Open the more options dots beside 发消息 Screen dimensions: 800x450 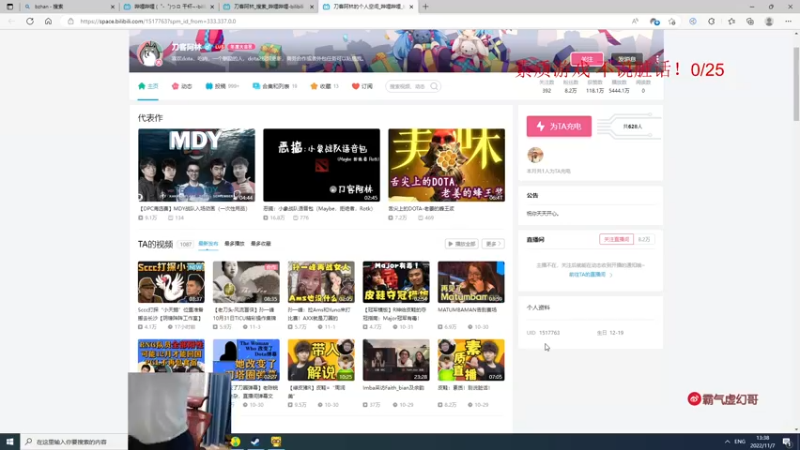click(x=658, y=59)
